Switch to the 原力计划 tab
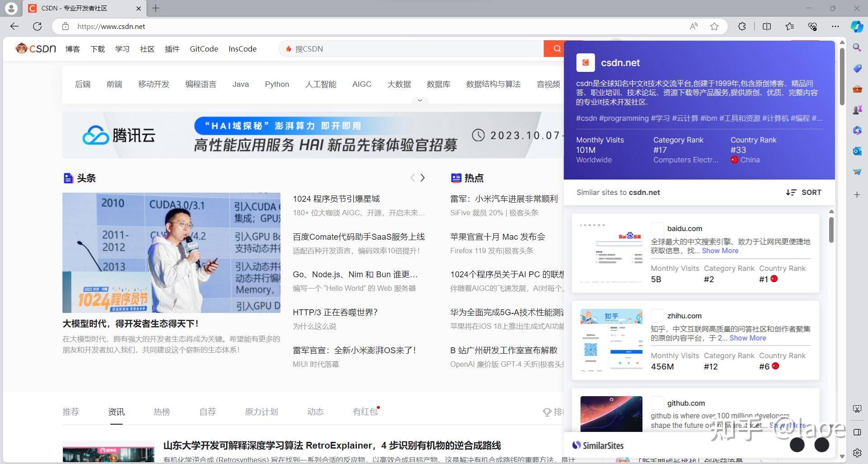The image size is (868, 464). pyautogui.click(x=261, y=412)
